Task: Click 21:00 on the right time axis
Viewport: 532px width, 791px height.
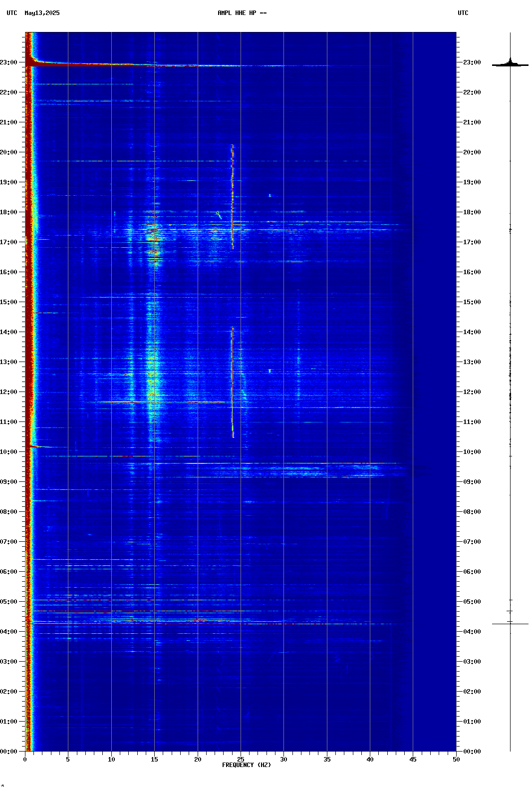Action: 472,122
